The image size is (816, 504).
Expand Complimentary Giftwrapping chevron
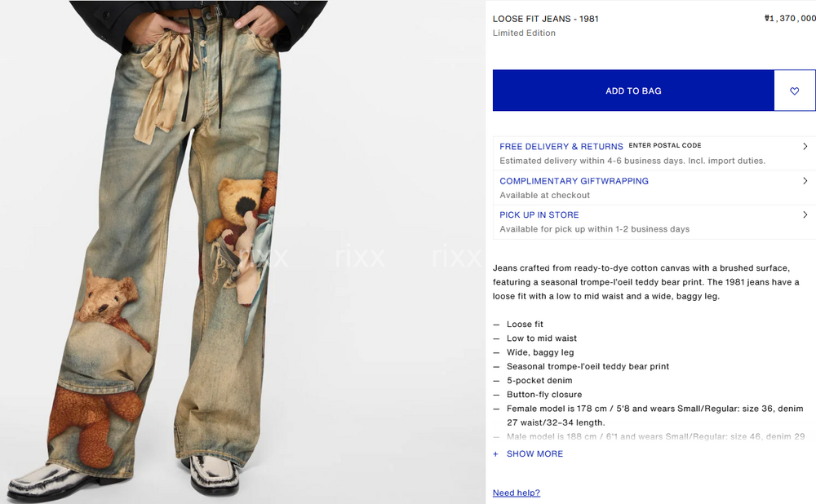pyautogui.click(x=805, y=181)
